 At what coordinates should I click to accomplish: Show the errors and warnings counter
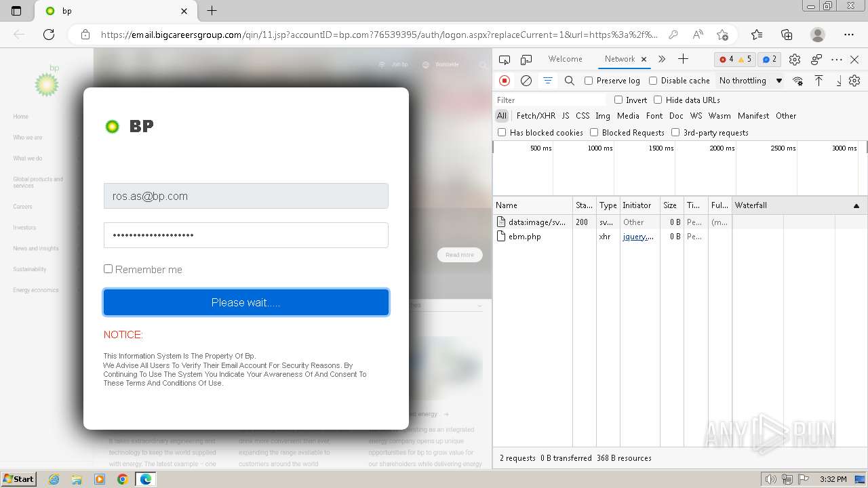[x=735, y=60]
